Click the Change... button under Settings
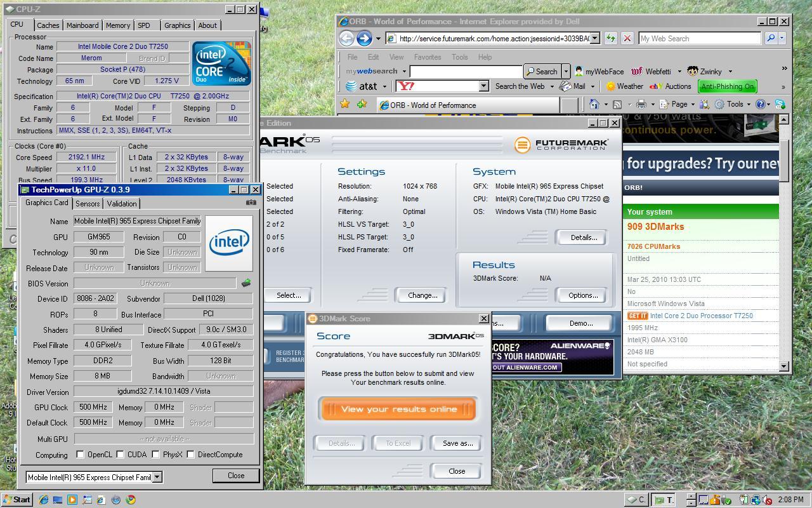Screen dimensions: 812x508 point(422,295)
